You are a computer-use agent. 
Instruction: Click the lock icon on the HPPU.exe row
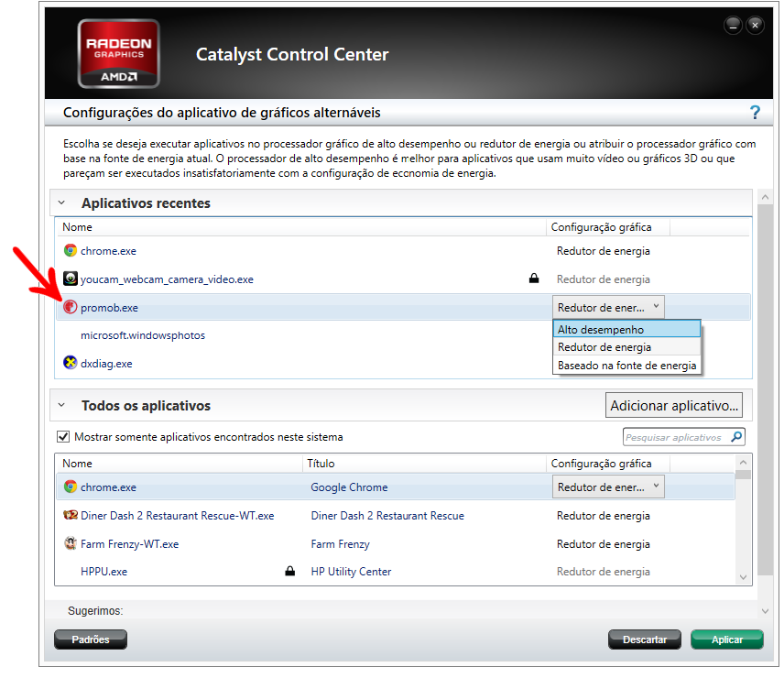coord(290,571)
